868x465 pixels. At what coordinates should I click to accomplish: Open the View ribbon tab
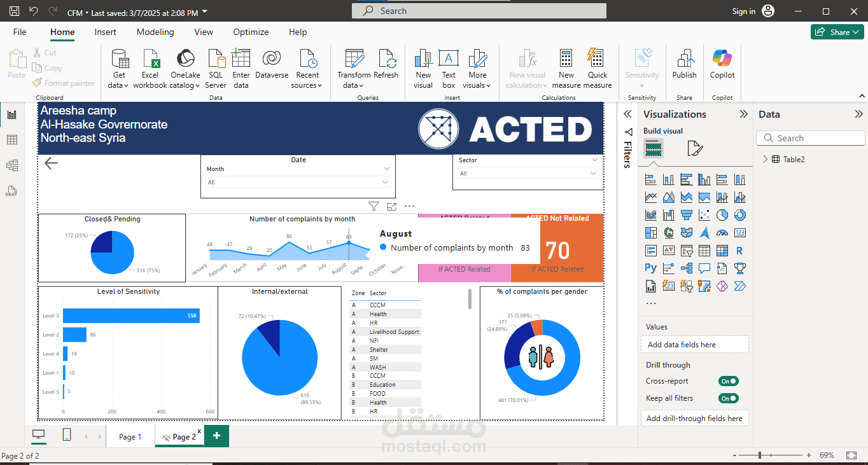point(204,32)
